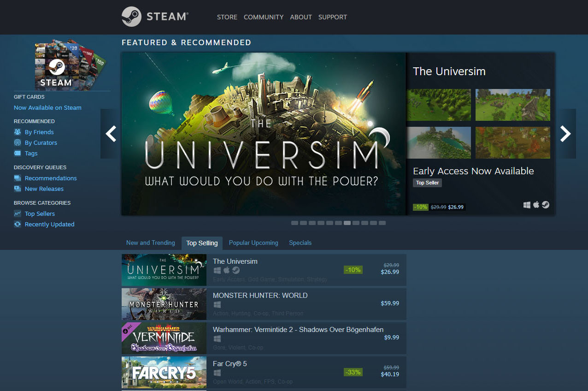Select the Top Selling tab
Screen dimensions: 588x391
coord(202,243)
